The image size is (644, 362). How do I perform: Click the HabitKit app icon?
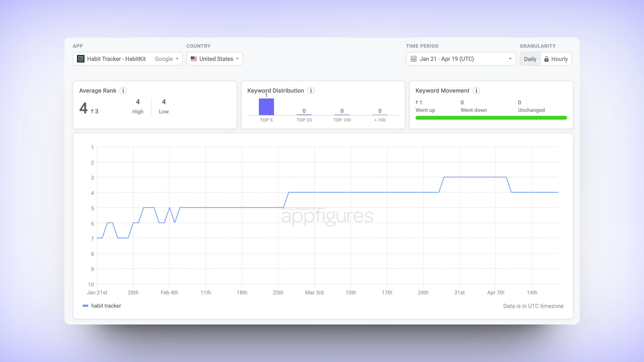tap(81, 59)
